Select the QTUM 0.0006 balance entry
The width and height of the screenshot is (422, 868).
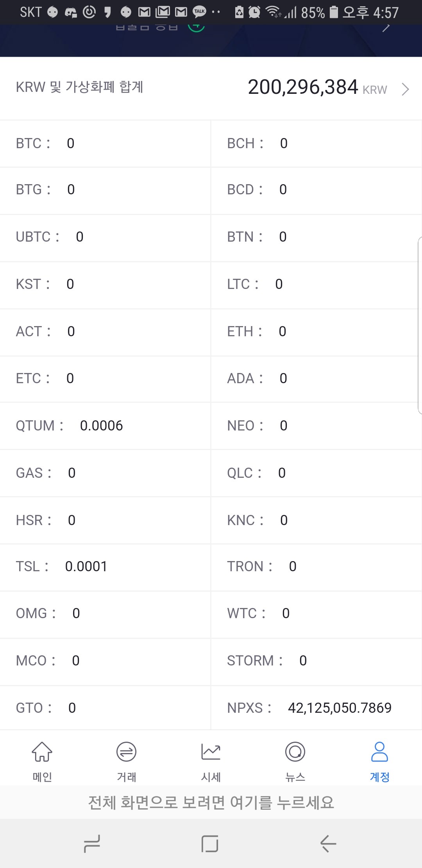pos(105,426)
